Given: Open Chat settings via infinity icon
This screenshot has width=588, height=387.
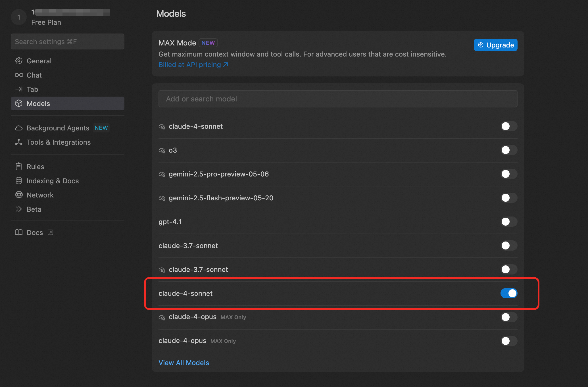Looking at the screenshot, I should point(19,75).
